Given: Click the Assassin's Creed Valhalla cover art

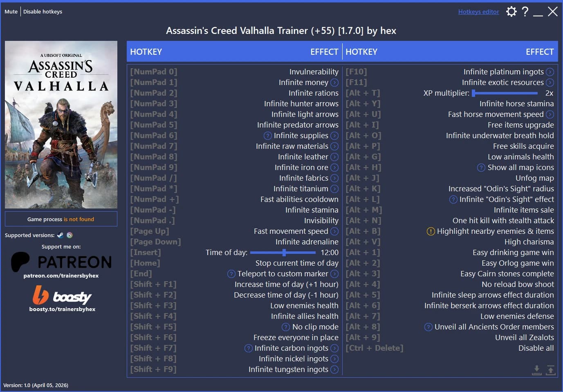Looking at the screenshot, I should [x=61, y=125].
